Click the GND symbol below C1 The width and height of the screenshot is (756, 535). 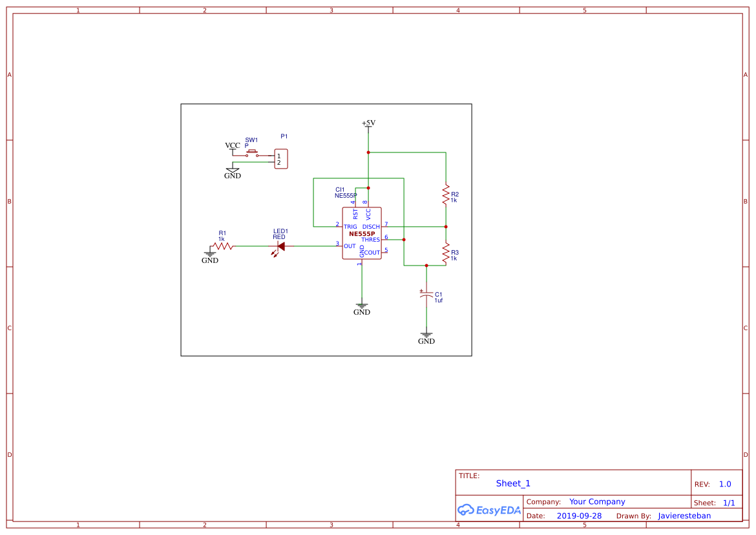click(x=426, y=335)
